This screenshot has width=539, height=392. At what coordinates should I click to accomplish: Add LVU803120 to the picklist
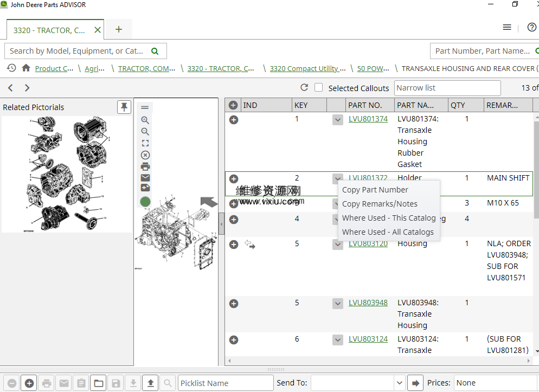(x=234, y=245)
